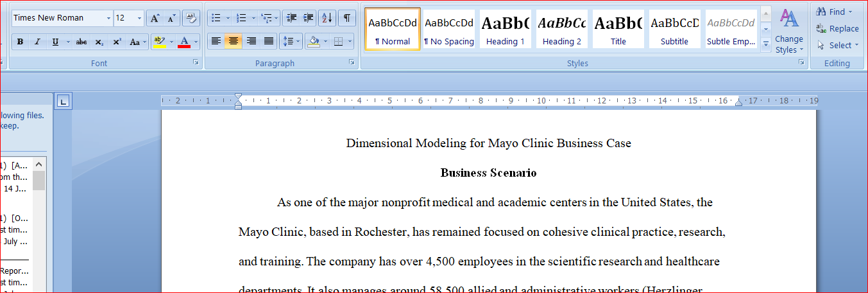
Task: Toggle Subscript formatting
Action: tap(99, 42)
